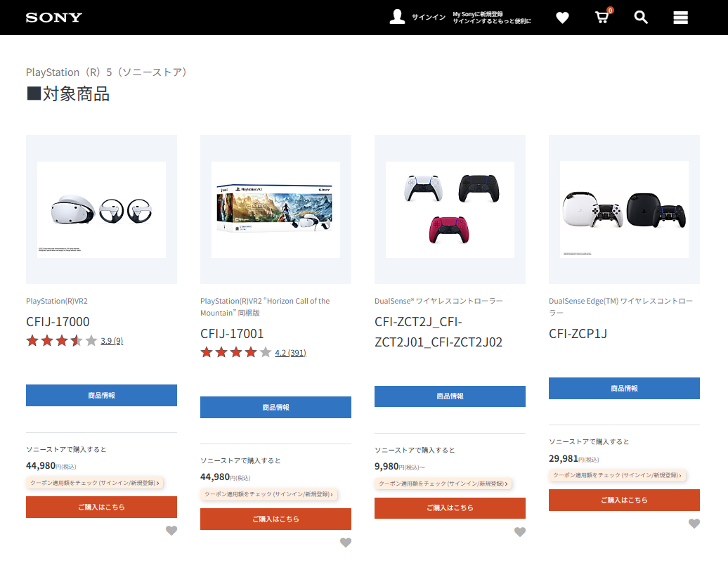Click 商品情報 button for CFIJ-17001
Screen dimensions: 728x563
275,408
